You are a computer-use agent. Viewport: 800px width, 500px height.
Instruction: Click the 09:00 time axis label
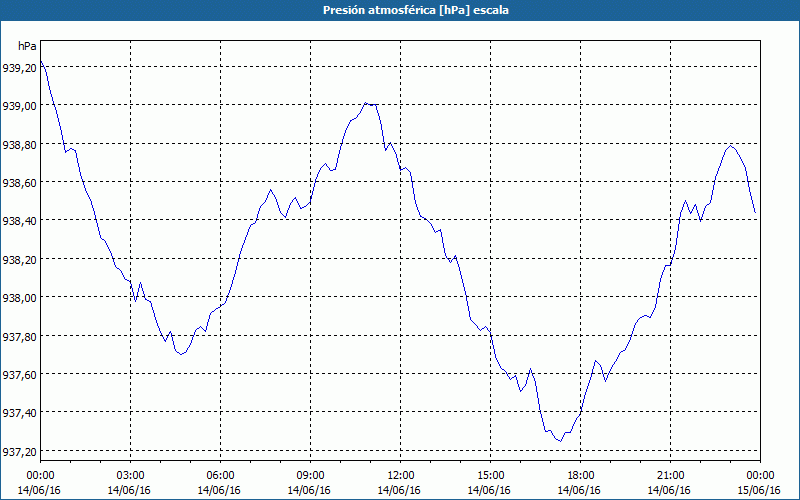pyautogui.click(x=310, y=475)
